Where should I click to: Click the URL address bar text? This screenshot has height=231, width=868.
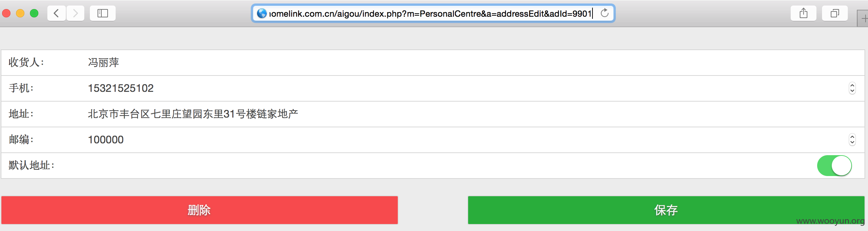pyautogui.click(x=431, y=14)
